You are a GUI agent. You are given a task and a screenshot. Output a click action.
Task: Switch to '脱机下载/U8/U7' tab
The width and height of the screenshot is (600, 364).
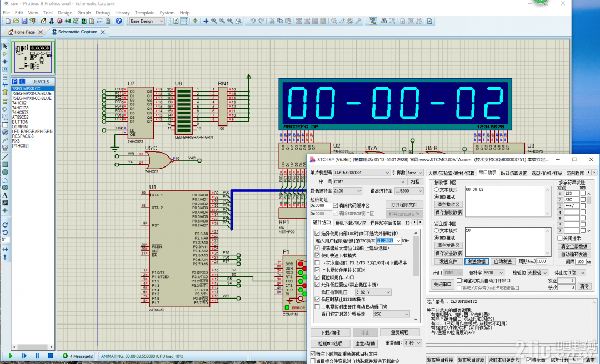click(x=350, y=223)
